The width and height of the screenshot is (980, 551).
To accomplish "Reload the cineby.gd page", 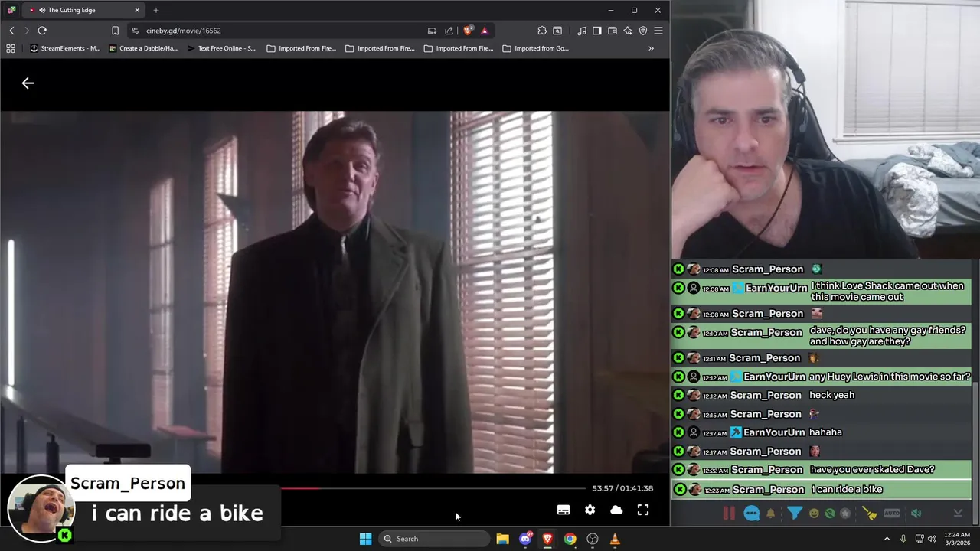I will pyautogui.click(x=42, y=31).
